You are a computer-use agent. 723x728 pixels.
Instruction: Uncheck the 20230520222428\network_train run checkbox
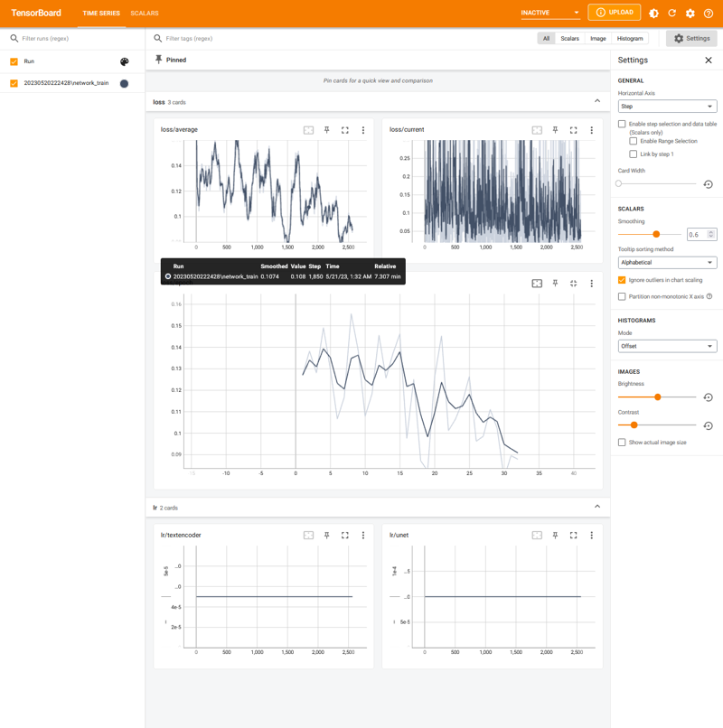(14, 83)
